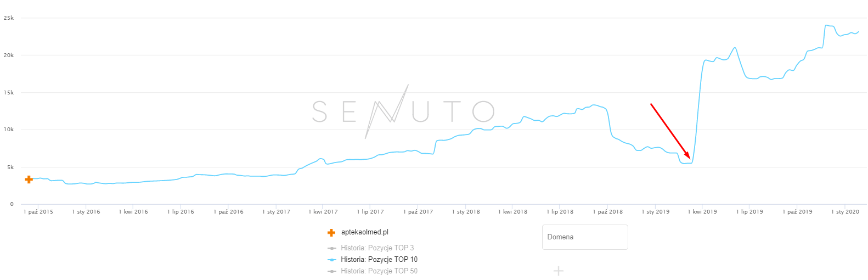The height and width of the screenshot is (280, 868).
Task: Click the 1 kwi 2019 axis label
Action: (702, 212)
